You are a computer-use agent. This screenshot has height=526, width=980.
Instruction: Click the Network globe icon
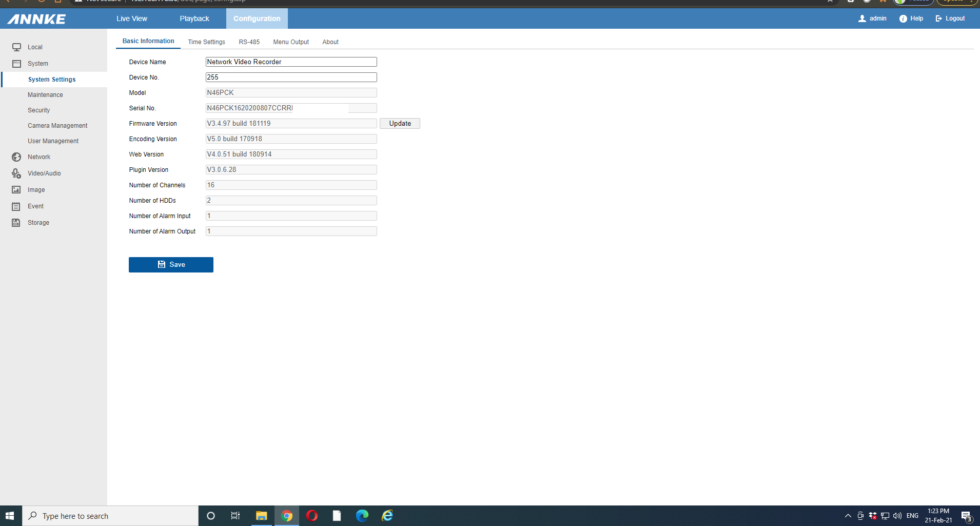[x=16, y=157]
